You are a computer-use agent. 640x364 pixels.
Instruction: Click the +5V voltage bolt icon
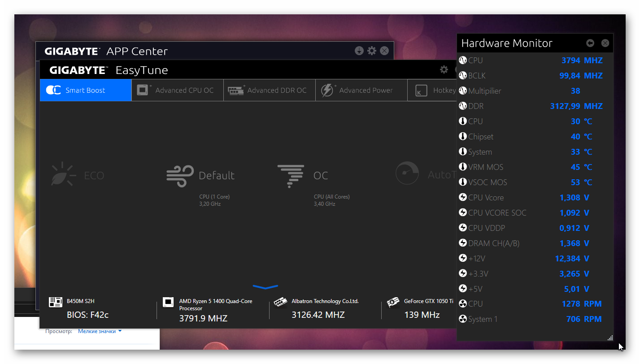[x=463, y=289]
